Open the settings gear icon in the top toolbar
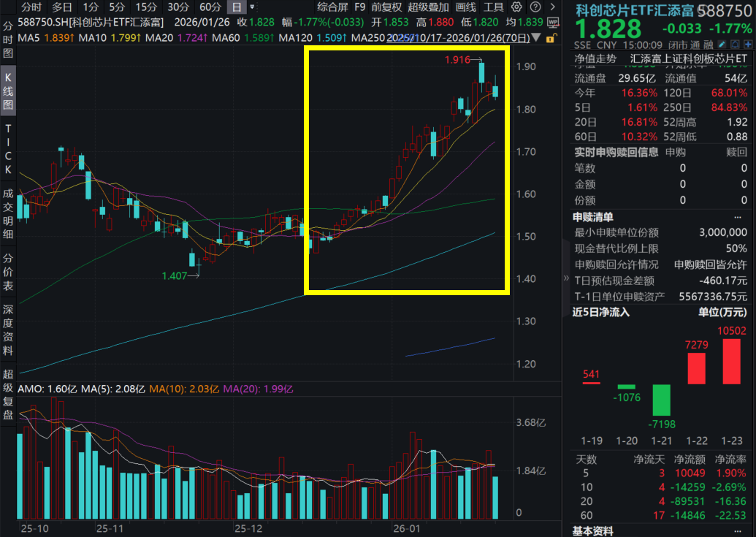Screen dimensions: 756x537 (516, 7)
